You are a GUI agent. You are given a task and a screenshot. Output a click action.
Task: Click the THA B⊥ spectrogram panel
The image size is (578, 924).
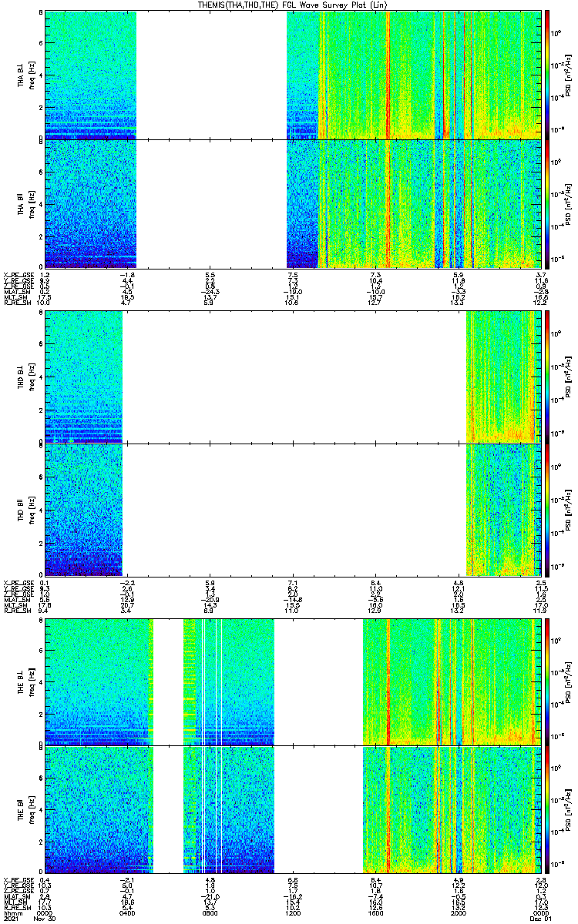(291, 75)
